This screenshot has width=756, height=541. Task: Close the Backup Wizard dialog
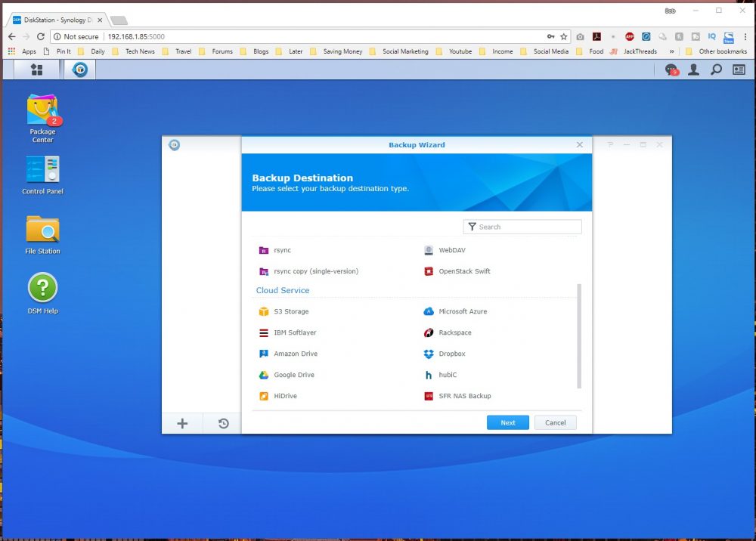(580, 144)
